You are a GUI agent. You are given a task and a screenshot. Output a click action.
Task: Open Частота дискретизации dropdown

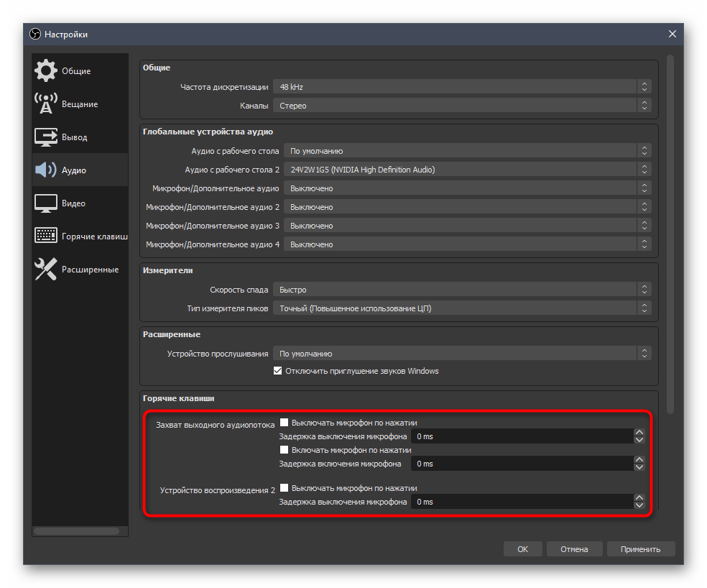pyautogui.click(x=461, y=87)
